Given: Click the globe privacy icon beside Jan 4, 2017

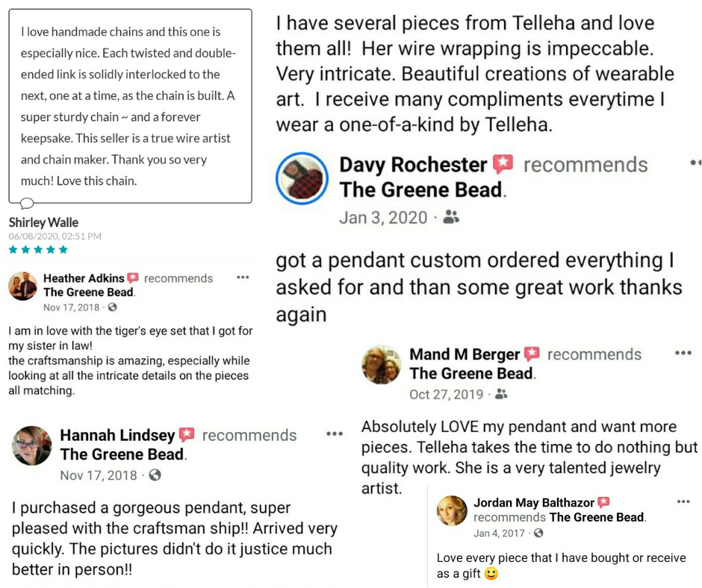Looking at the screenshot, I should [x=538, y=534].
